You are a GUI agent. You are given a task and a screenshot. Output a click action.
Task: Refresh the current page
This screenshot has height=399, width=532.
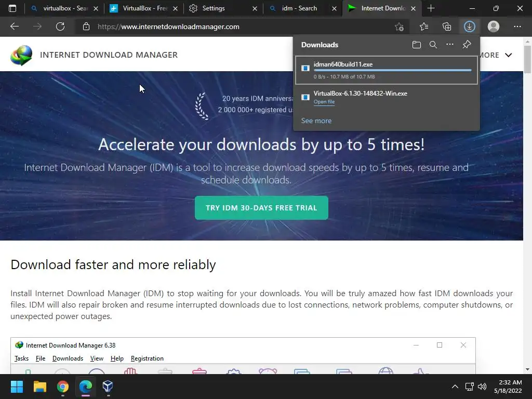pyautogui.click(x=60, y=26)
